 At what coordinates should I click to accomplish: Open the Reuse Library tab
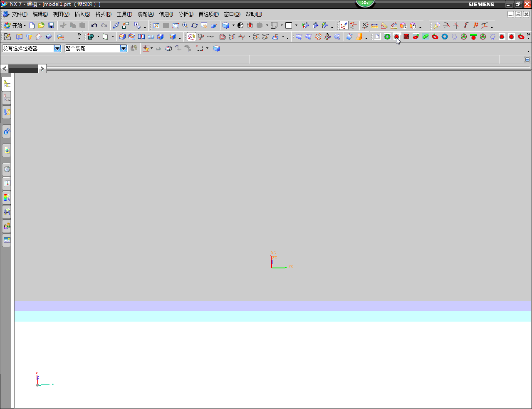point(7,112)
